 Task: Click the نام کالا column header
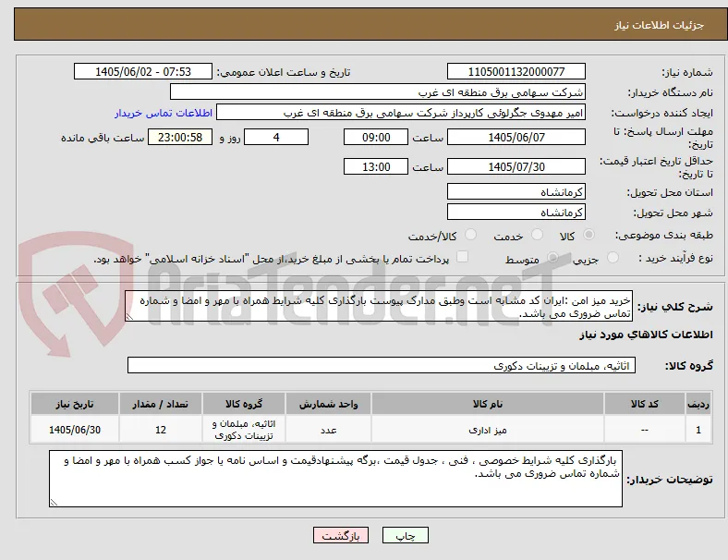pos(488,404)
